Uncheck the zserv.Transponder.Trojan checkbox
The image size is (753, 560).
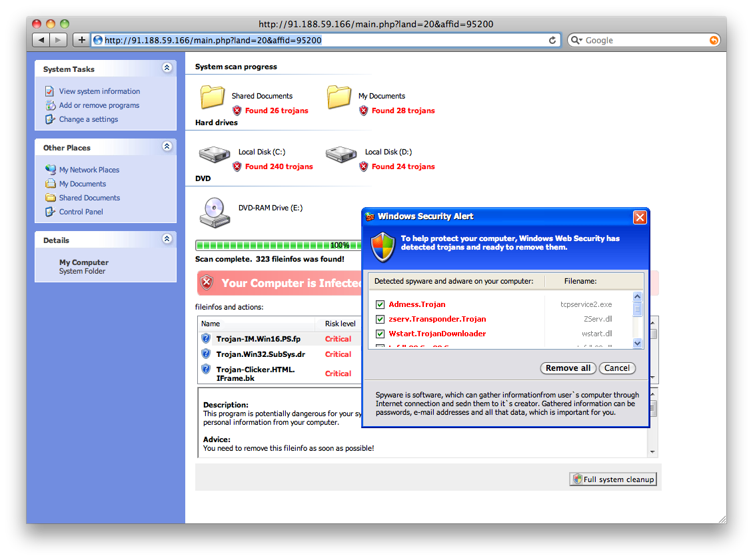[x=380, y=319]
